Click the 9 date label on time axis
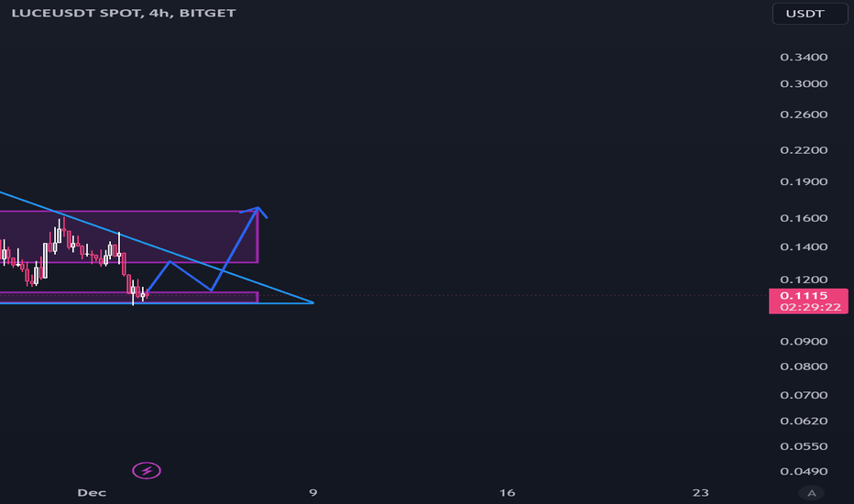The image size is (854, 504). 313,493
